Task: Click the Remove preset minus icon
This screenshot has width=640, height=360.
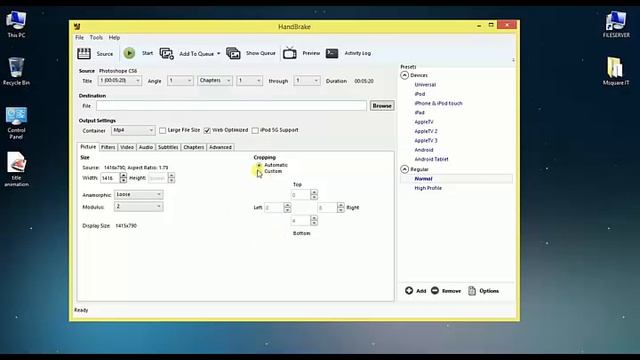Action: tap(435, 290)
